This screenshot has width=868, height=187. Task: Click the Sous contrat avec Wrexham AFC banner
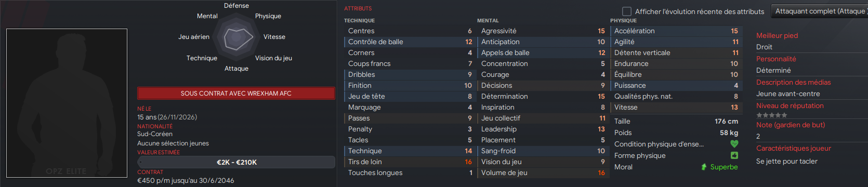[x=236, y=94]
